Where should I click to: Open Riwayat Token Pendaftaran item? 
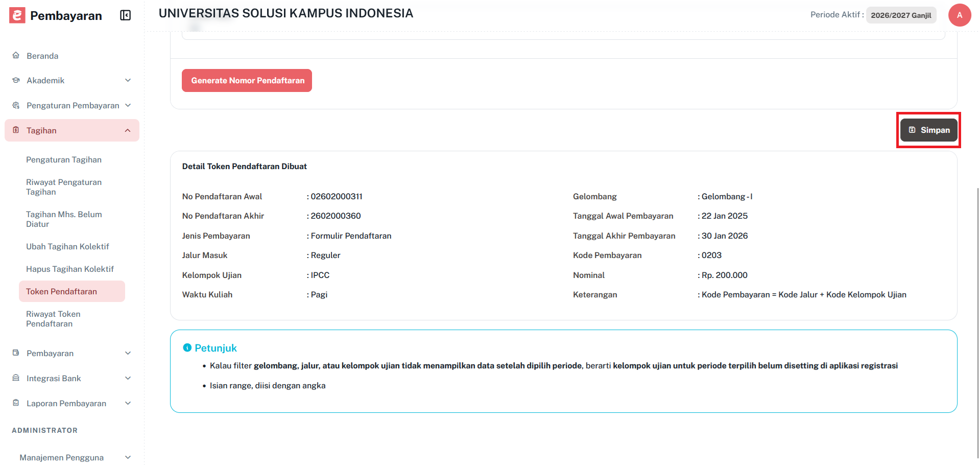[53, 319]
